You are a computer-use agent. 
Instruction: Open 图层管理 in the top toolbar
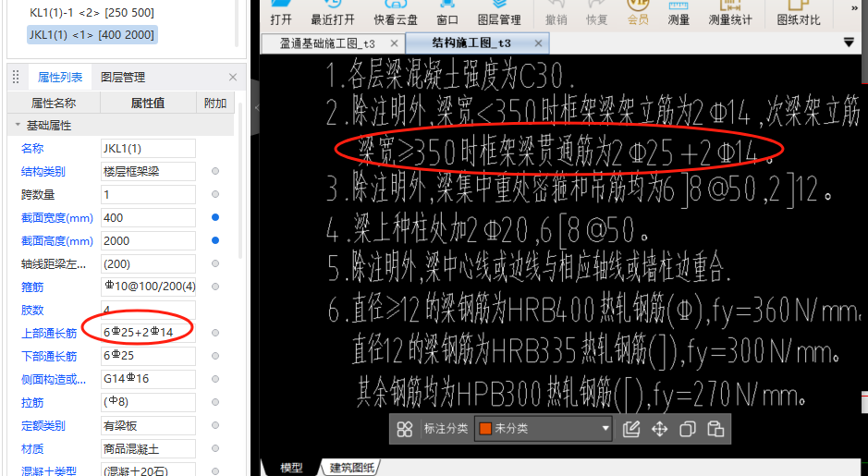499,13
